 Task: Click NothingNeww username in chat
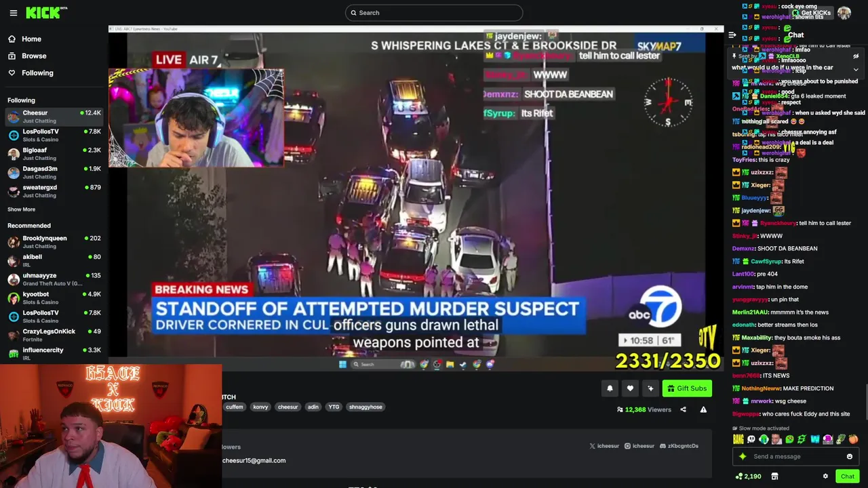[760, 388]
